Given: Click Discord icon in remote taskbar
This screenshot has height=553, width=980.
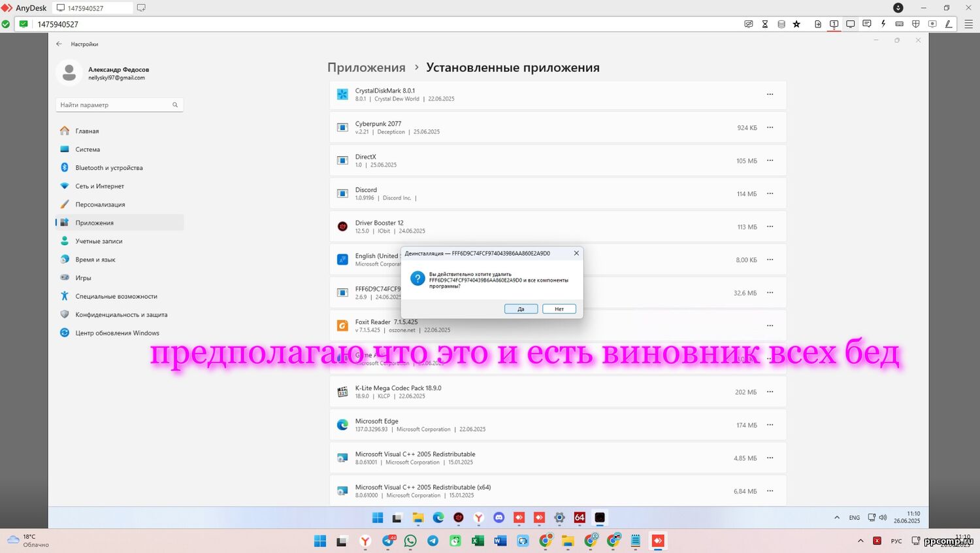Looking at the screenshot, I should 499,518.
